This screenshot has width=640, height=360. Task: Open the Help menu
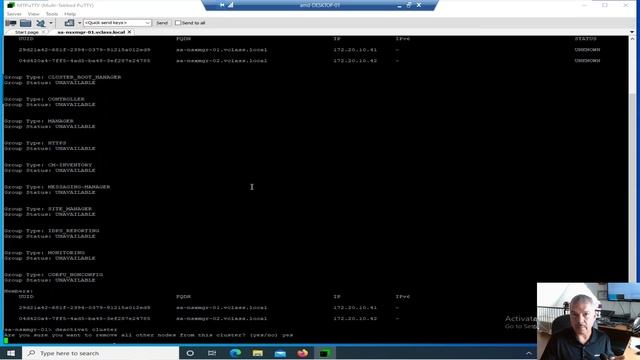pyautogui.click(x=70, y=14)
